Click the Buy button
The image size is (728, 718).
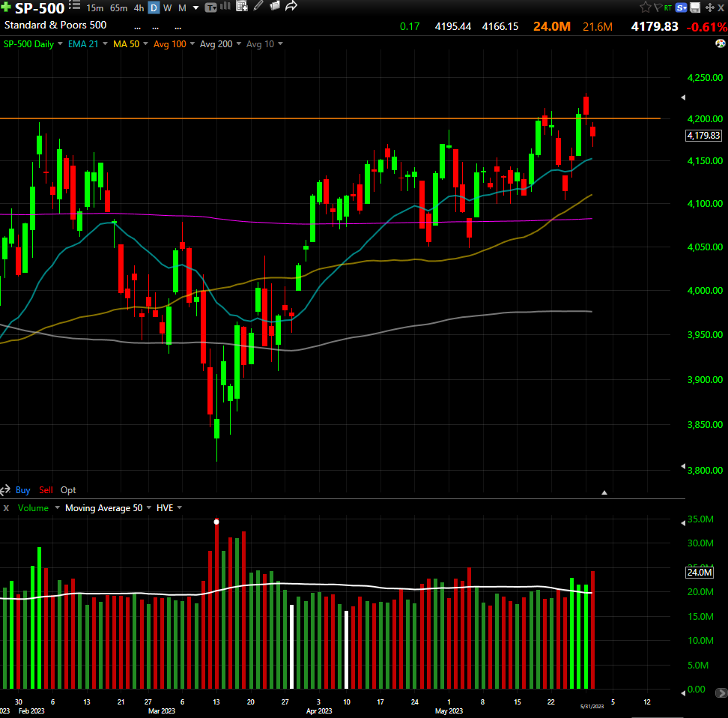coord(22,490)
